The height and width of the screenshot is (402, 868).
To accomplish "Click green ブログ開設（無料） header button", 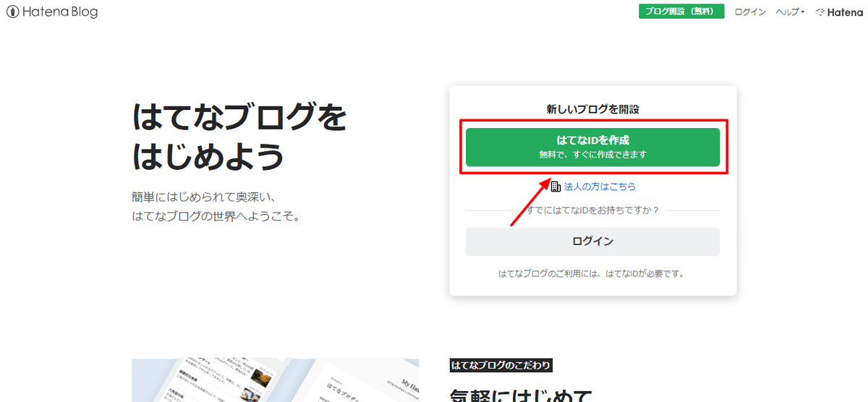I will click(681, 12).
